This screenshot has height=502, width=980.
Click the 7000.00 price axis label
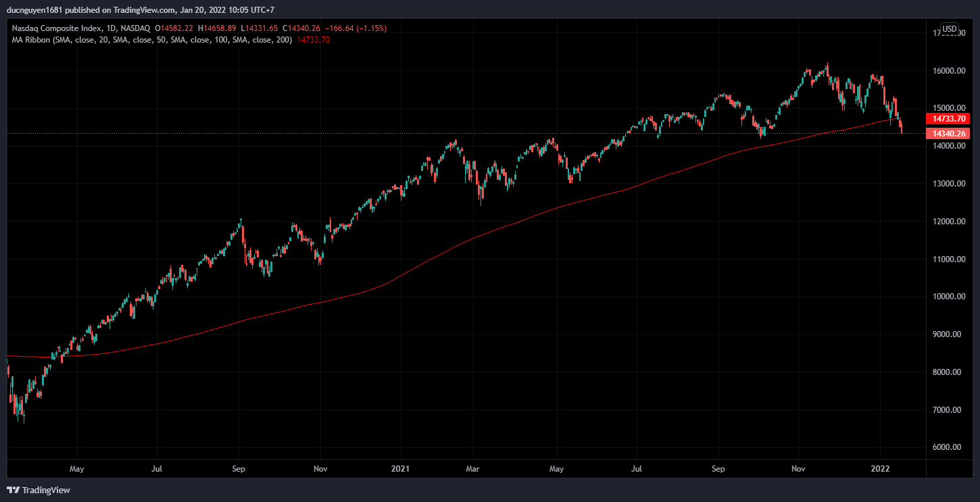click(x=948, y=410)
